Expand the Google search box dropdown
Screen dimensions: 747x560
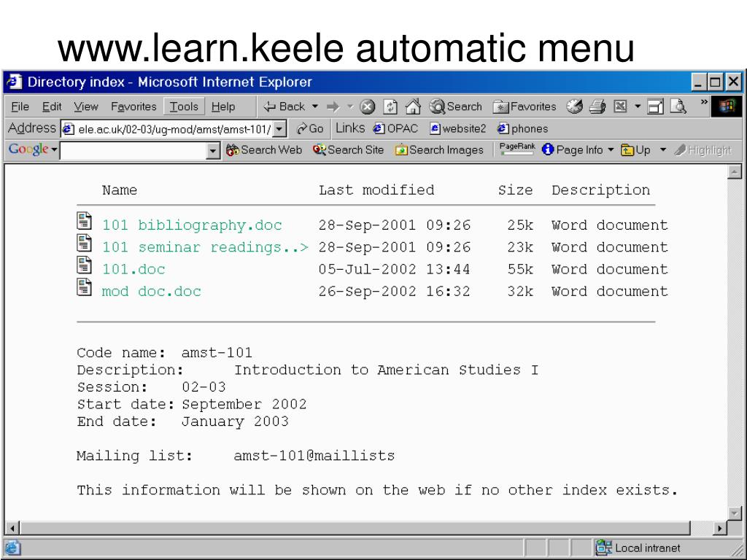[x=213, y=150]
